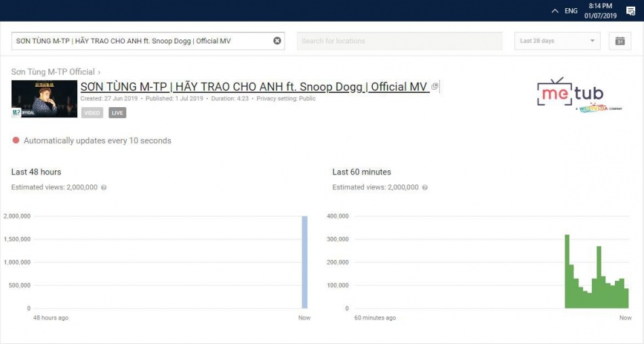
Task: Open video in new window icon beside title
Action: pyautogui.click(x=435, y=86)
